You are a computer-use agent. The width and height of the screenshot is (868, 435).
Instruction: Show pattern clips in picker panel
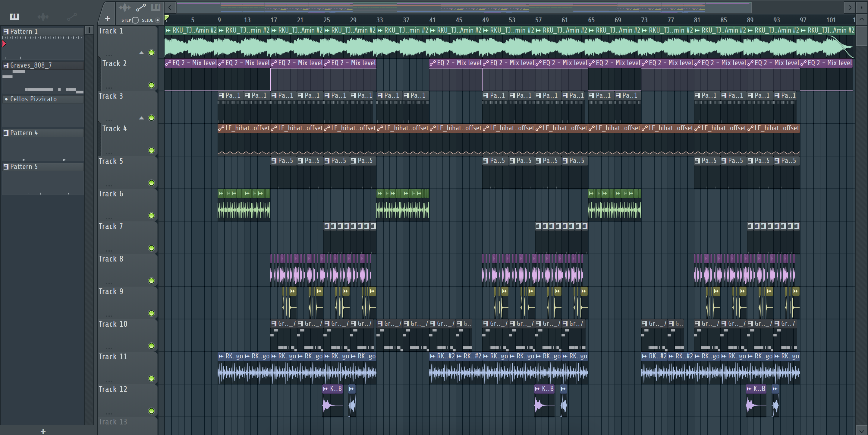(14, 17)
